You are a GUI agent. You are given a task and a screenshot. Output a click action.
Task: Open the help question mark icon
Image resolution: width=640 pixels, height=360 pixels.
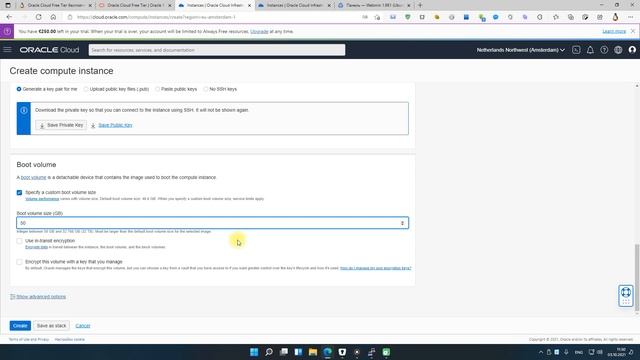604,50
